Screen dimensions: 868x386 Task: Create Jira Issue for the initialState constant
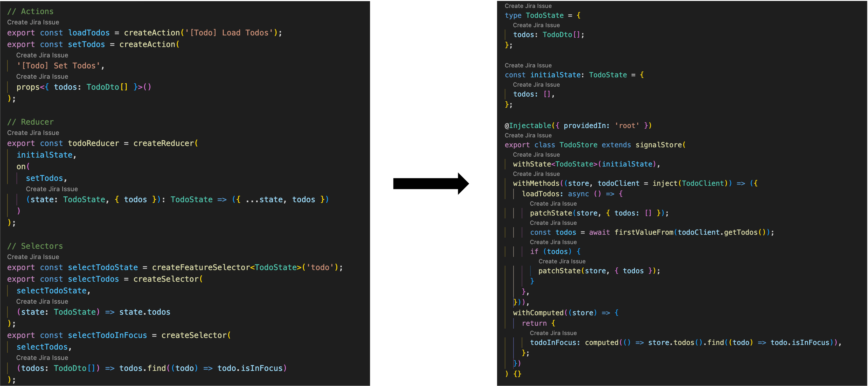coord(528,65)
